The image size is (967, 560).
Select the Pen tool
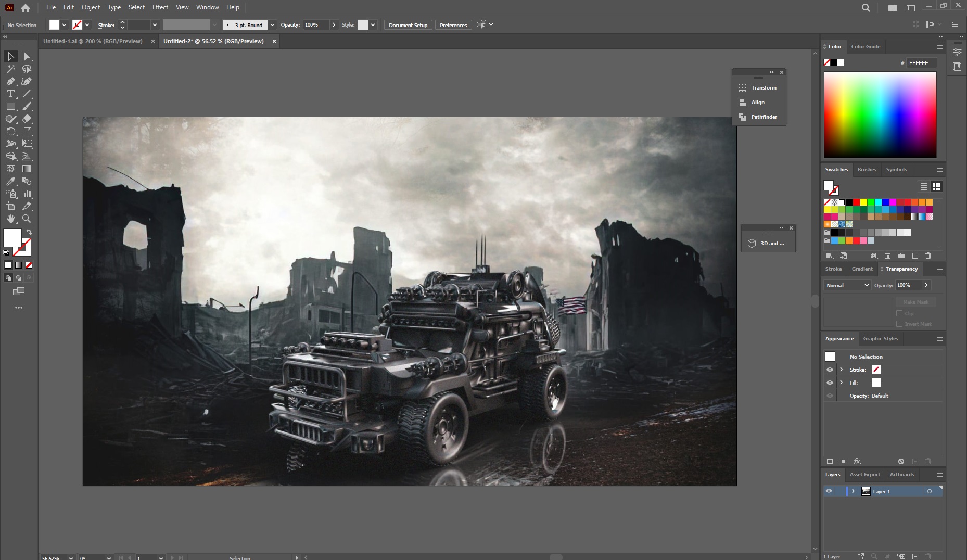(x=10, y=81)
